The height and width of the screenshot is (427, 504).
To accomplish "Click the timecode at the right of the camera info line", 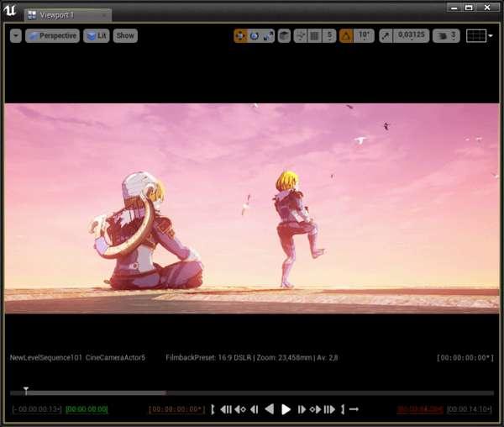I will [465, 357].
